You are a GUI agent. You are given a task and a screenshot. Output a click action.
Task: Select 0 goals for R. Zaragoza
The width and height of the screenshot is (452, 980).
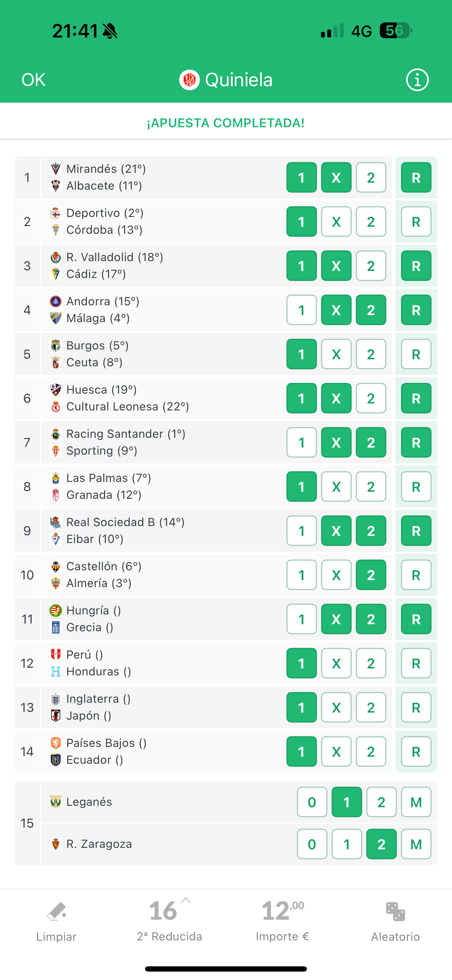tap(312, 844)
